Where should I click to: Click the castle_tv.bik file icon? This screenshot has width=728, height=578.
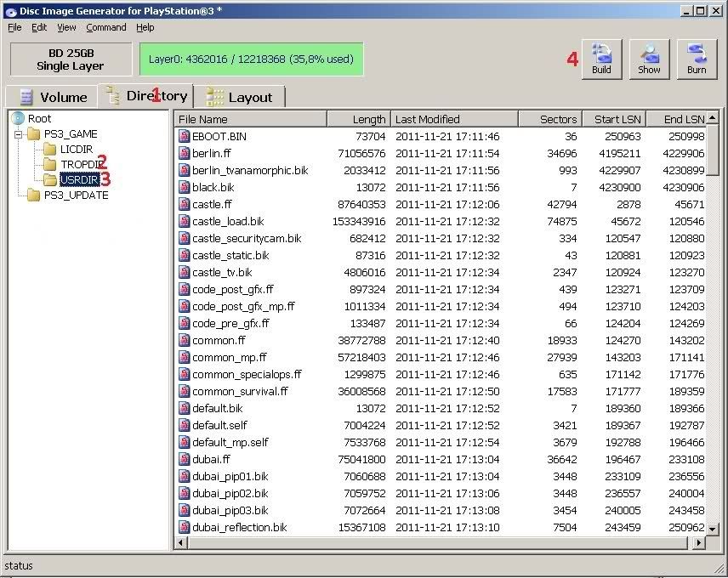(x=185, y=272)
